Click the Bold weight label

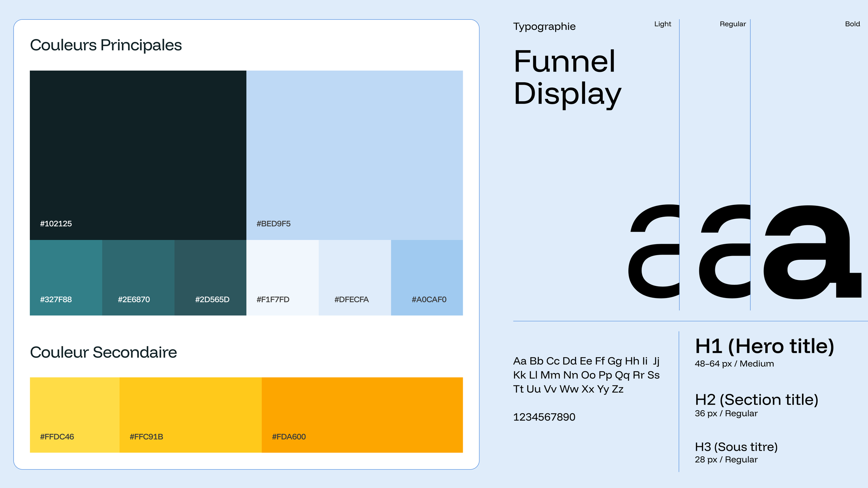click(x=852, y=24)
